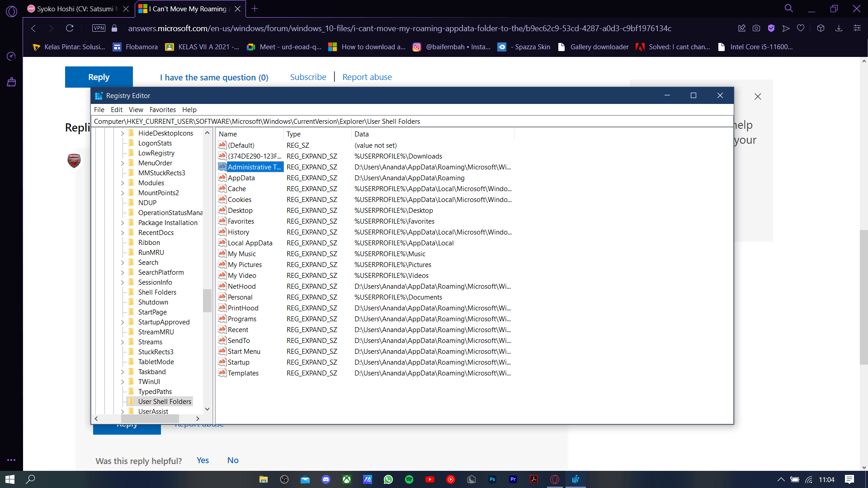868x488 pixels.
Task: Expand the Taskband registry key
Action: tap(123, 372)
